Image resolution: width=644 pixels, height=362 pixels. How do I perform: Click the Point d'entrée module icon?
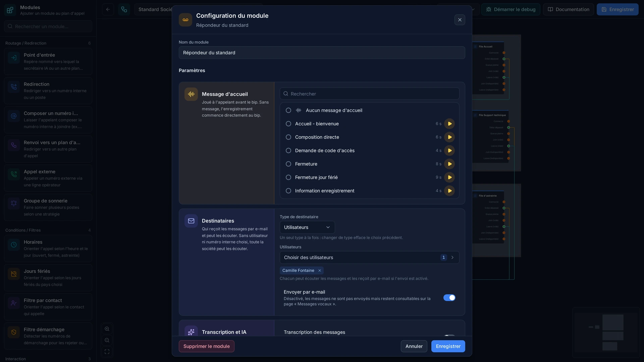(x=14, y=58)
